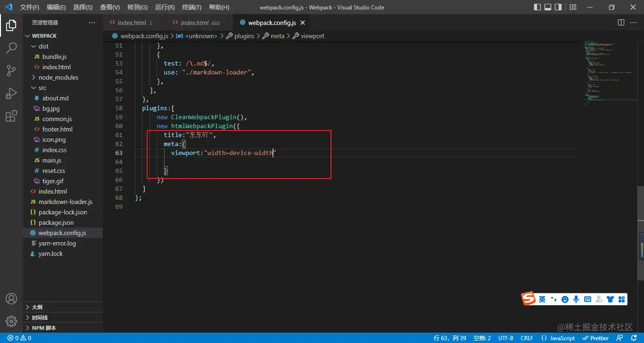This screenshot has height=343, width=644.
Task: Toggle Sogou punctuation mode
Action: 553,299
